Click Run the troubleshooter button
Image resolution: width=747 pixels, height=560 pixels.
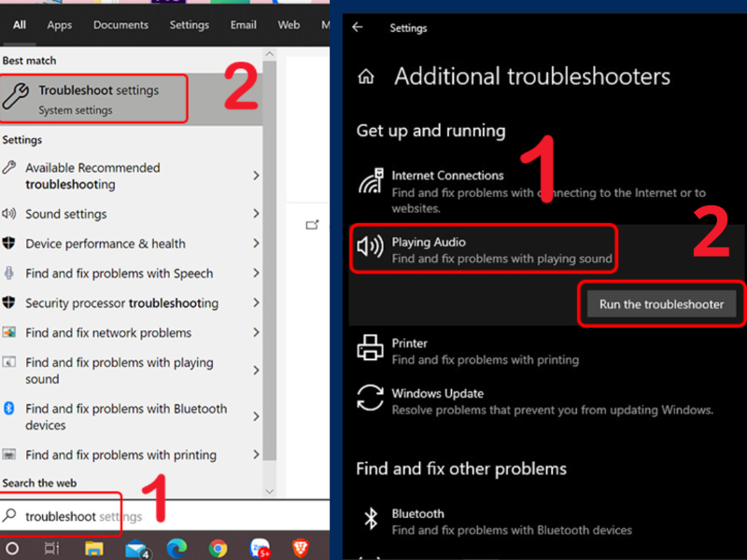(661, 304)
